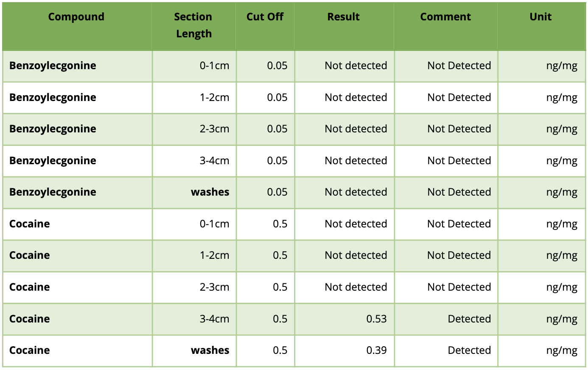Screen dimensions: 588x370
Task: Click ng/mg unit in Benzoylecgonine 3-4cm row
Action: (x=562, y=161)
